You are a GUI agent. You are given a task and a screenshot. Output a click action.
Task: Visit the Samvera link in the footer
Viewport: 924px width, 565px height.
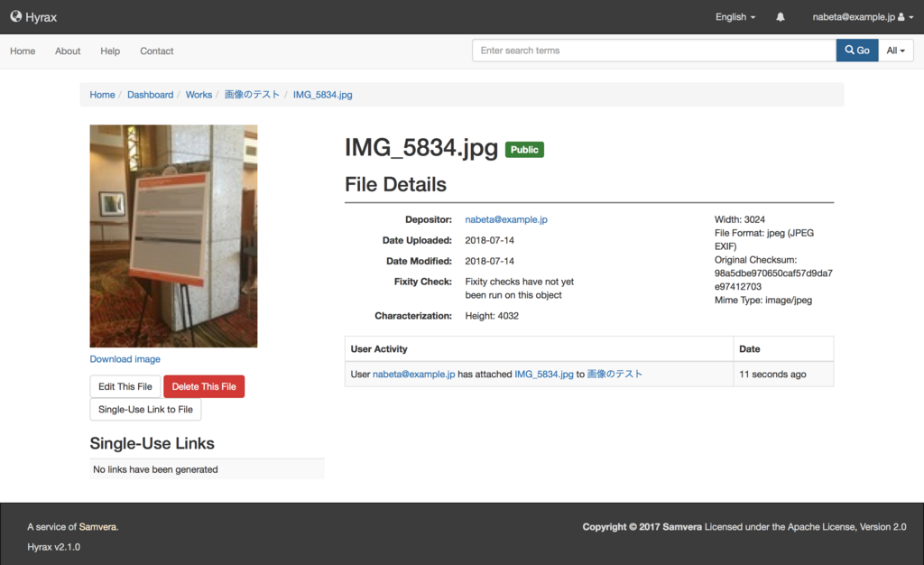tap(97, 527)
